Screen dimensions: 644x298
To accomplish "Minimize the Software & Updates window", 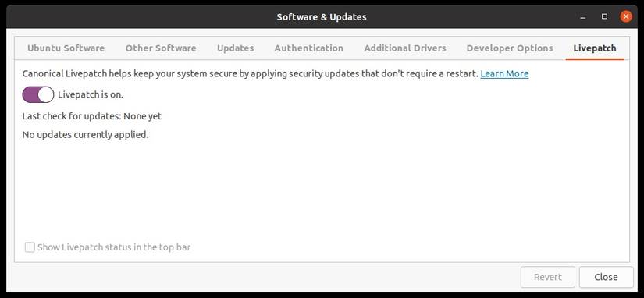I will pyautogui.click(x=583, y=17).
